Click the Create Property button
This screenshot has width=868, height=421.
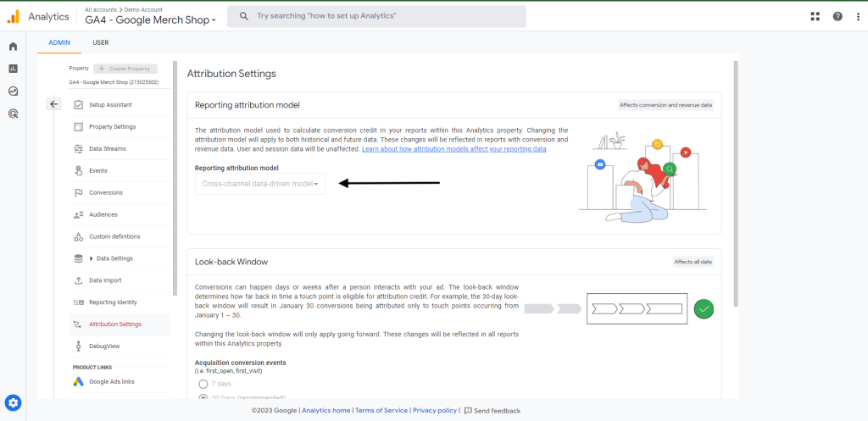click(125, 69)
